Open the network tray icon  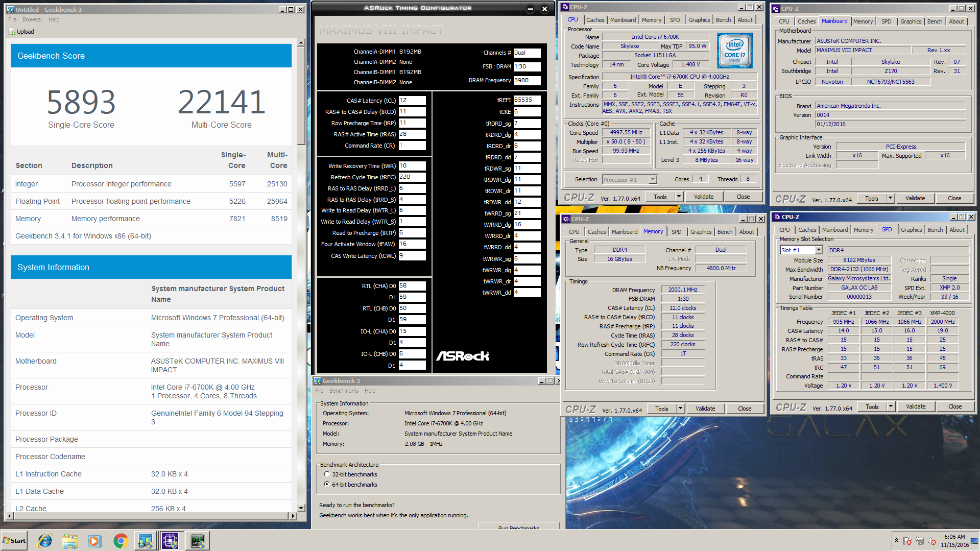click(920, 541)
